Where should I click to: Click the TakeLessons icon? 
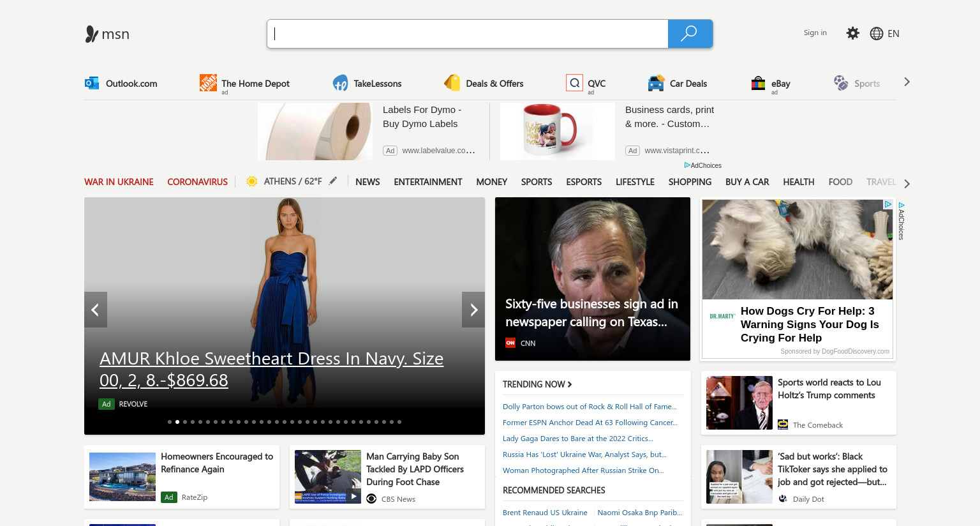pos(340,83)
